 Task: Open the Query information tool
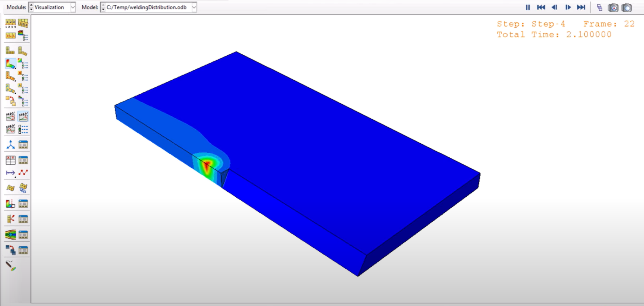[10, 144]
